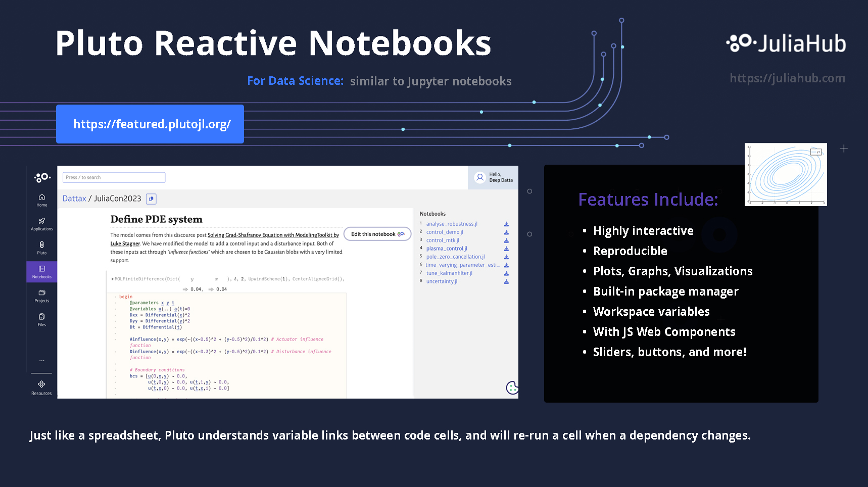Screen dimensions: 868x487
Task: Open Projects in the sidebar
Action: coord(42,296)
